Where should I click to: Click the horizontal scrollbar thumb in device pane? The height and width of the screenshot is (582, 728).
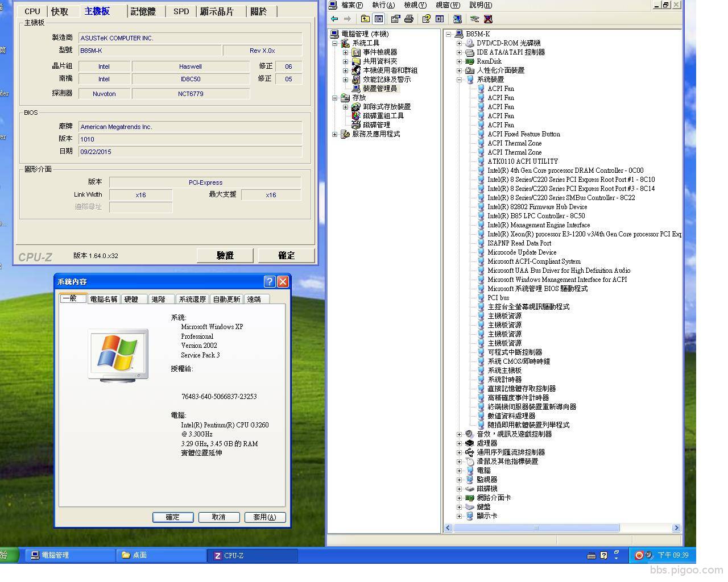point(536,528)
